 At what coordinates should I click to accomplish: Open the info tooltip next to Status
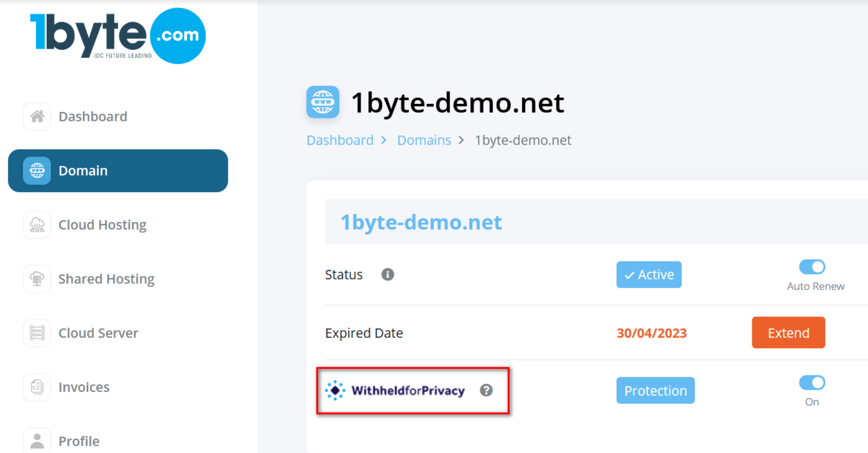point(387,275)
